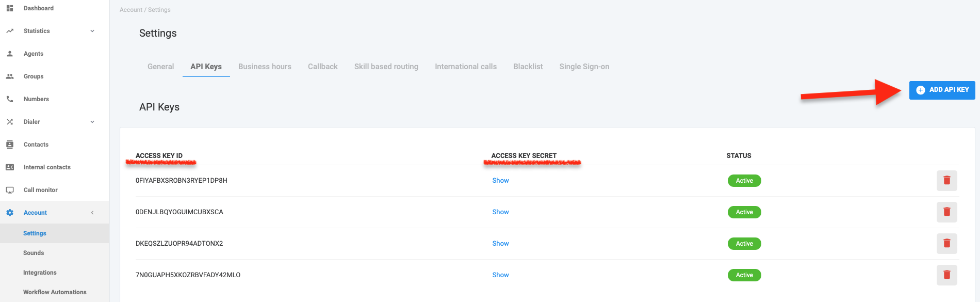Switch to the Business hours tab

pyautogui.click(x=265, y=66)
